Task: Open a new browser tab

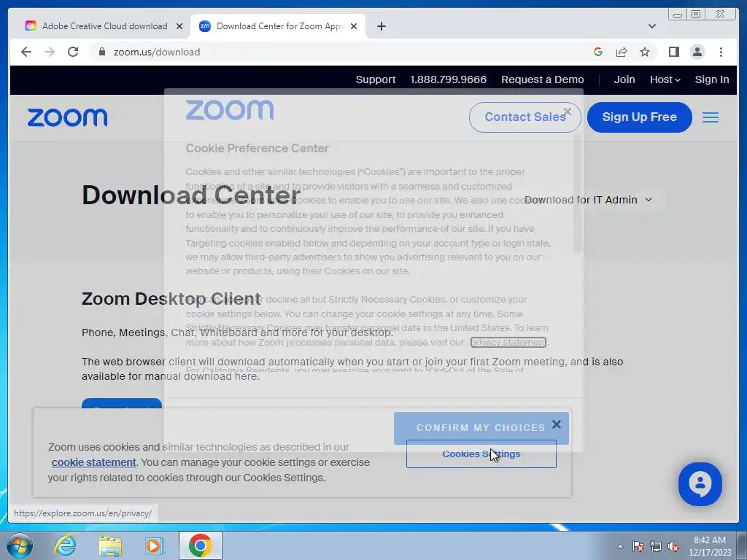Action: (381, 26)
